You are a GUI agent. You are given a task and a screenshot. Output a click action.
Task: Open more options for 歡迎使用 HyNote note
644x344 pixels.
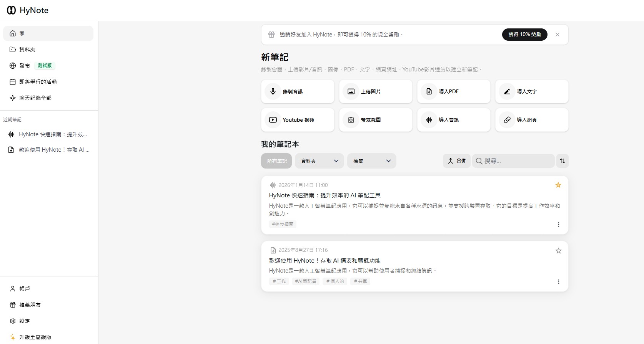point(559,282)
